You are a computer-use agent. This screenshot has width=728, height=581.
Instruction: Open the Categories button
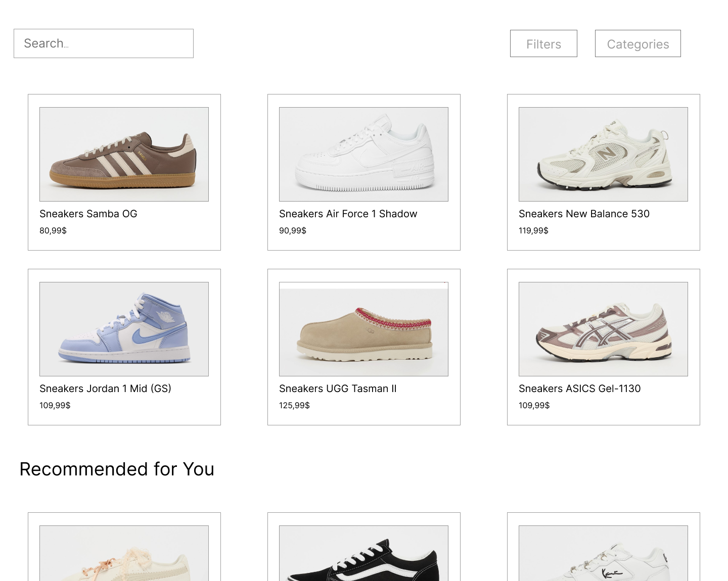[x=638, y=43]
